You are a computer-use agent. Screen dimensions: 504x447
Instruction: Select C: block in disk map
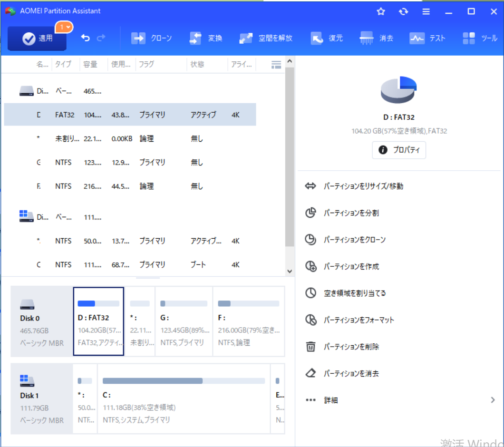point(184,399)
